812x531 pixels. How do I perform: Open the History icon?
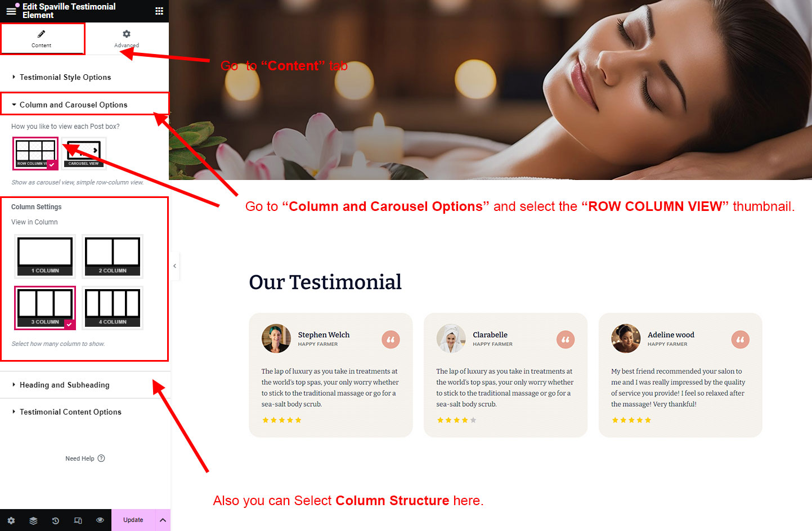pos(55,520)
